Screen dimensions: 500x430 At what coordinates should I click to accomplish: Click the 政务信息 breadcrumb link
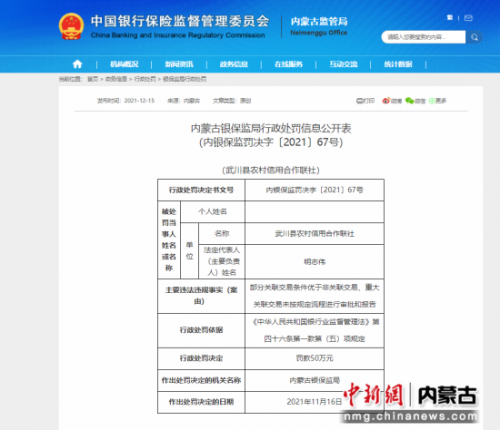pos(116,79)
